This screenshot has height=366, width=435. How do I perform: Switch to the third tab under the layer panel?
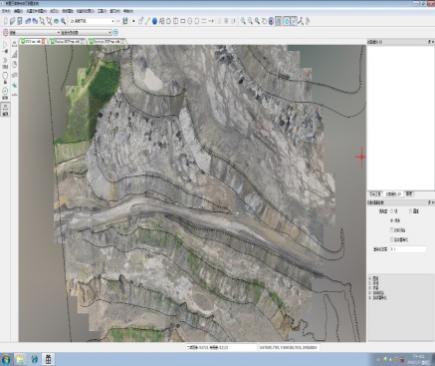[x=409, y=194]
